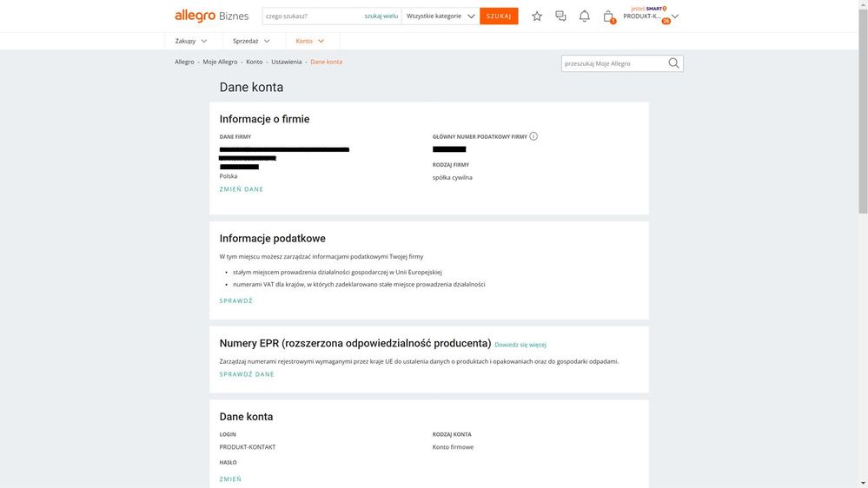Open the favorites star icon
The width and height of the screenshot is (868, 488).
click(537, 16)
